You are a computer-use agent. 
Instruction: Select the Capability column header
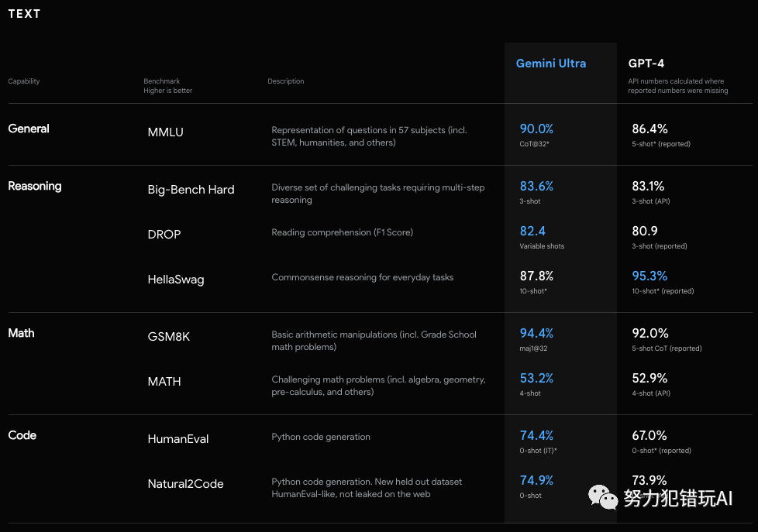[24, 81]
